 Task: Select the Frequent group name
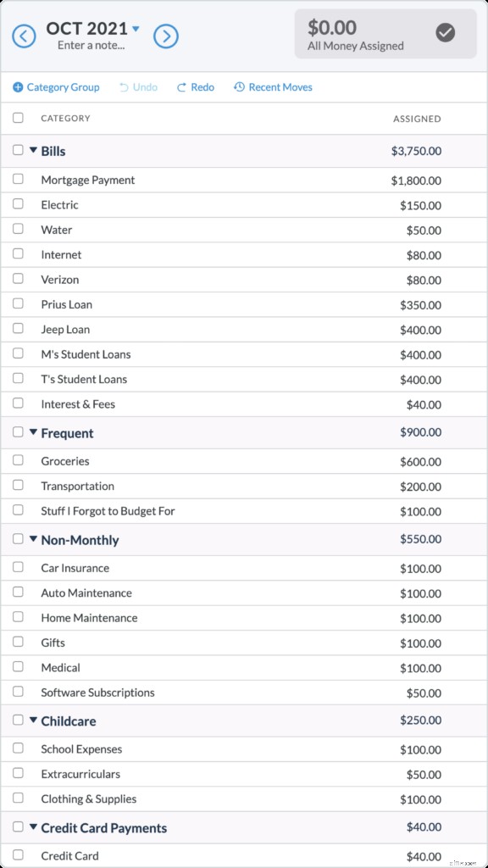pos(68,432)
